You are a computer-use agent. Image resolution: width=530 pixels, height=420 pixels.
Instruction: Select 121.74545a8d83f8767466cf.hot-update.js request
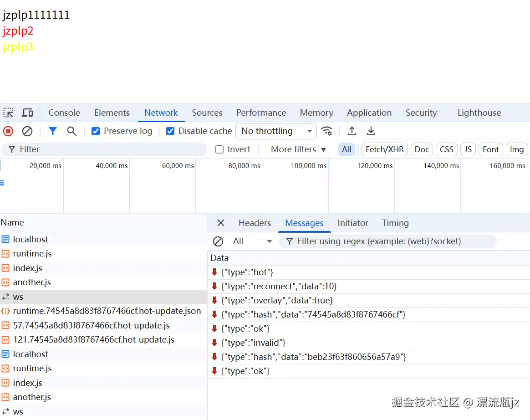pos(103,340)
